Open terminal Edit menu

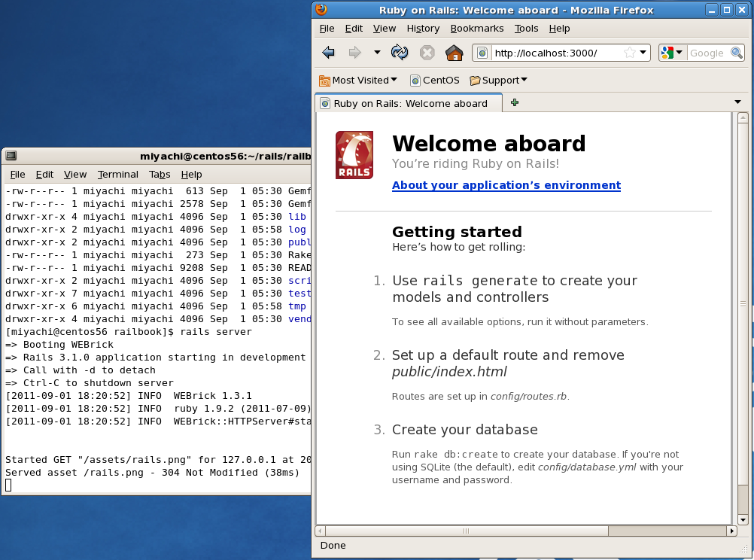click(x=44, y=174)
